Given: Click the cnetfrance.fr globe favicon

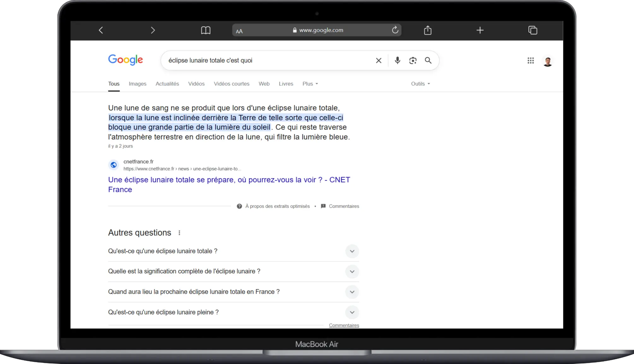Looking at the screenshot, I should click(x=114, y=165).
